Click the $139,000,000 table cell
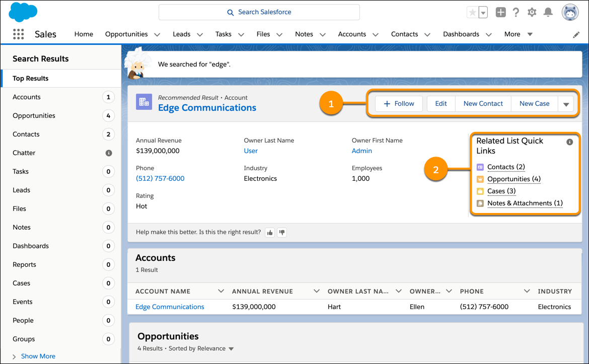Viewport: 589px width, 364px height. [254, 307]
